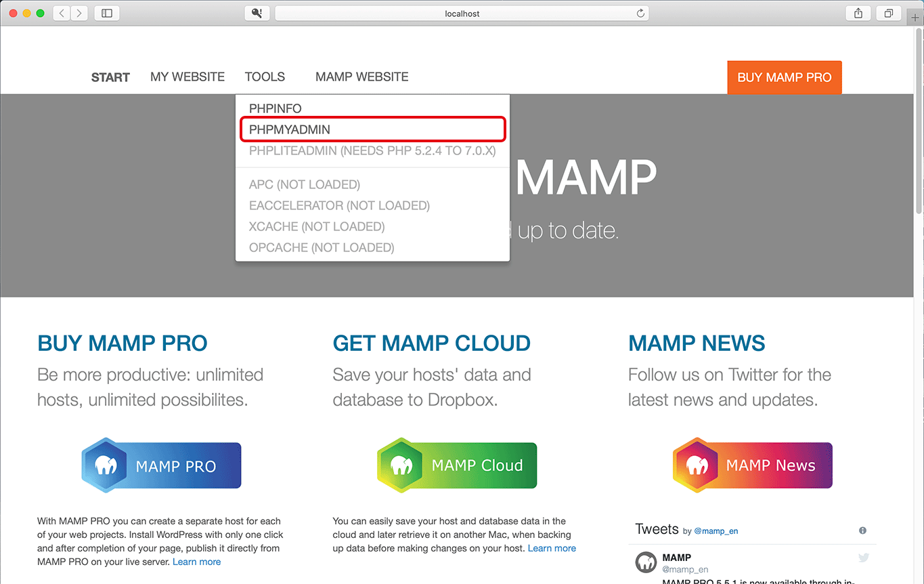Click the MAMP News elephant banner
Screen dimensions: 924x584
point(752,465)
